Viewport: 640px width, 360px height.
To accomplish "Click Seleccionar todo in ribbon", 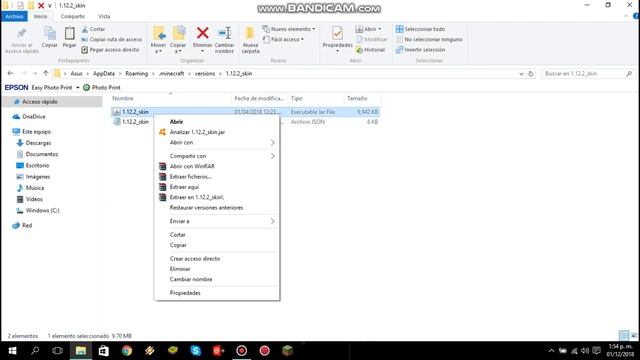I will pos(420,29).
